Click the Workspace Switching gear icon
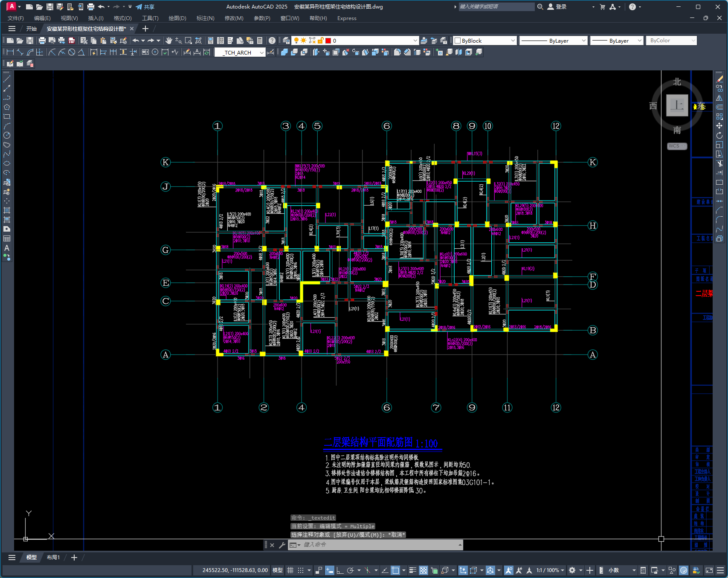Viewport: 728px width, 578px height. pyautogui.click(x=572, y=570)
